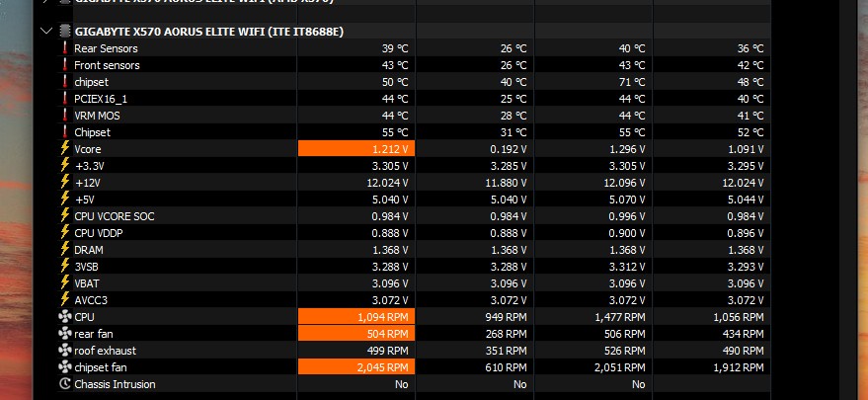The height and width of the screenshot is (400, 868).
Task: Click the highlighted 2,045 RPM chipset fan value
Action: (x=356, y=366)
